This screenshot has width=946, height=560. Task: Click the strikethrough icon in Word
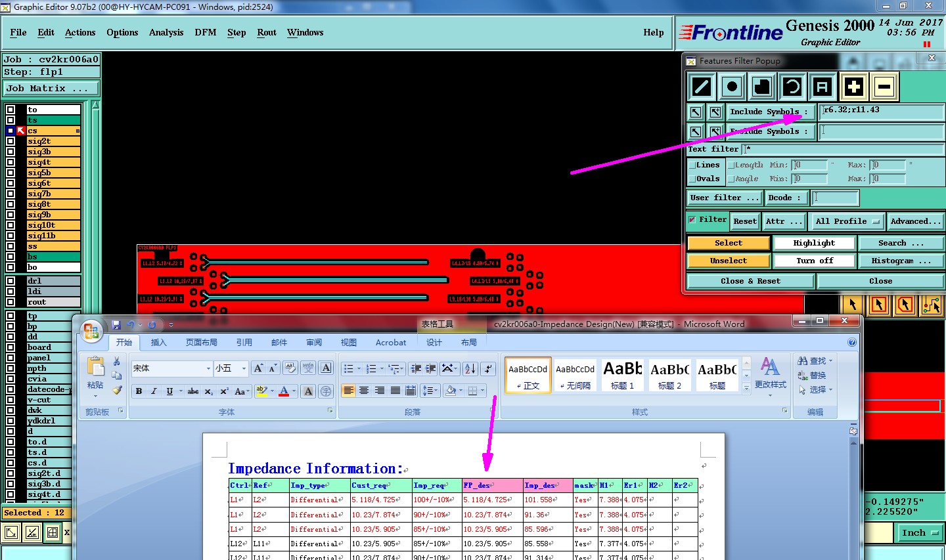pos(193,391)
